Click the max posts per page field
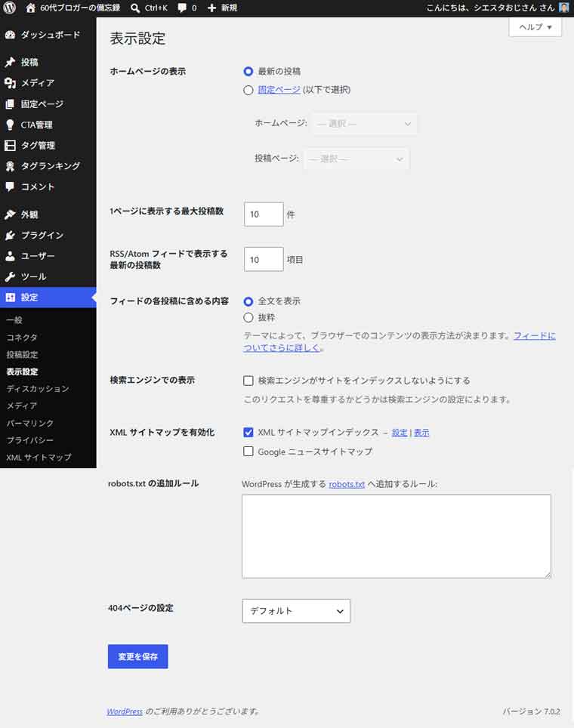The height and width of the screenshot is (728, 574). [264, 214]
